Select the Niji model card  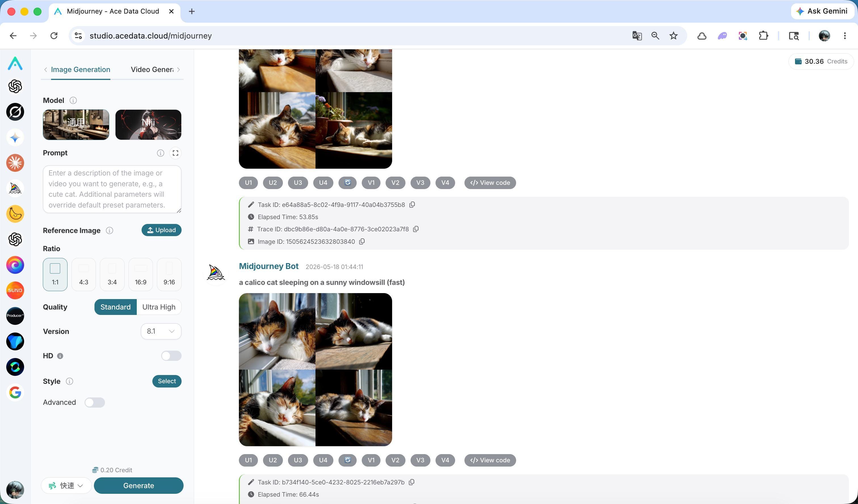[x=148, y=124]
